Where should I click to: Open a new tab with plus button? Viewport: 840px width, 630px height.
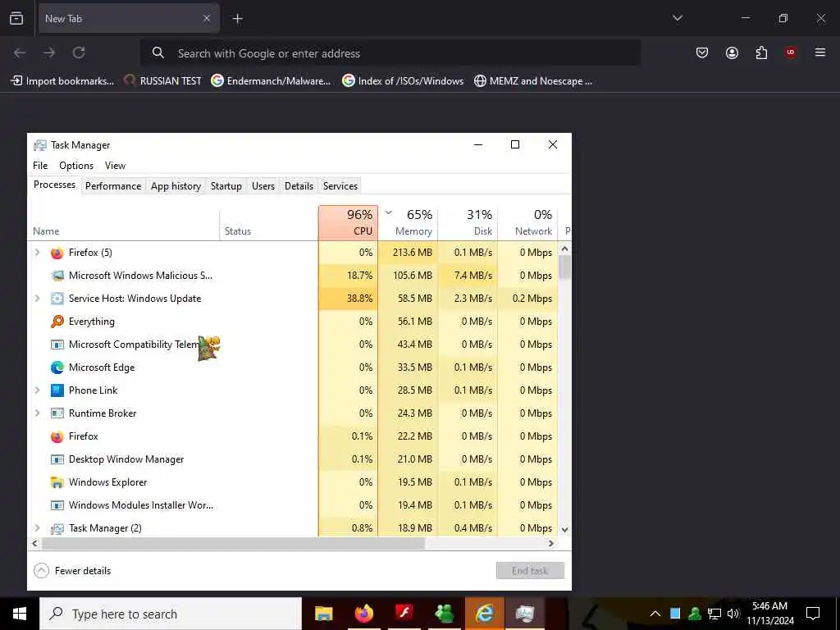[x=237, y=19]
